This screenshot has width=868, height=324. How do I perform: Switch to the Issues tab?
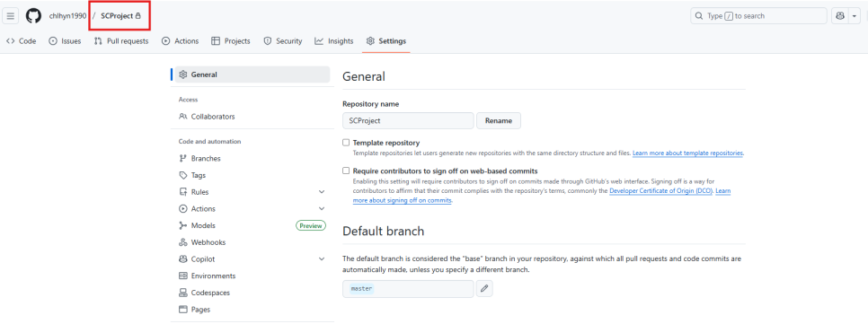click(65, 41)
